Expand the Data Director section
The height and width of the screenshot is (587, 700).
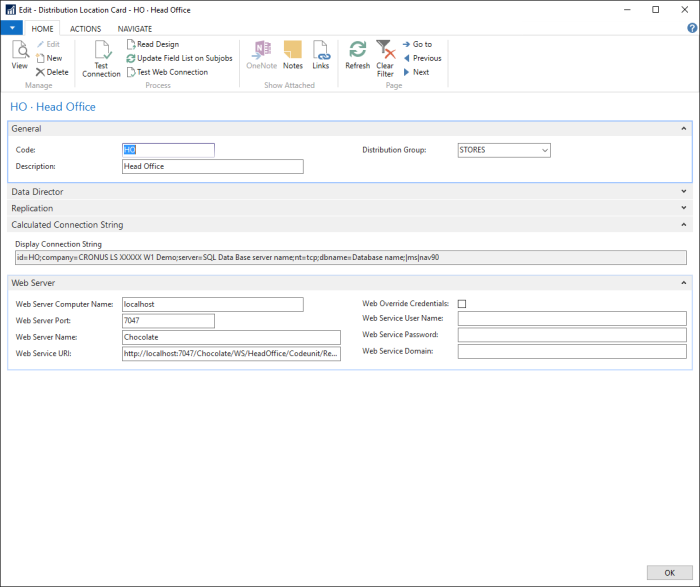coord(684,191)
